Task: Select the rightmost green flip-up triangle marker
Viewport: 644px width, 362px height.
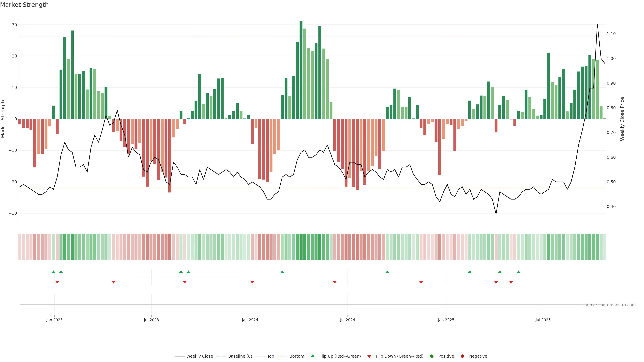Action: click(519, 272)
